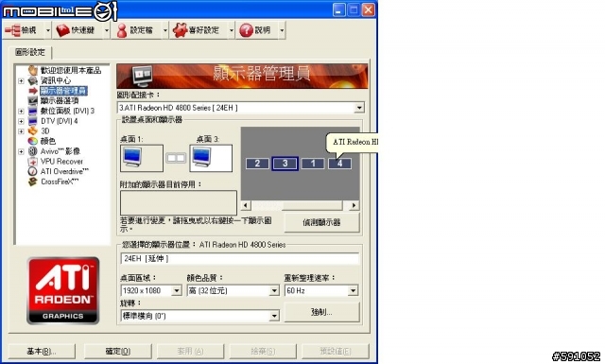
Task: Expand the 檢視 toolbar dropdown arrow
Action: tap(48, 30)
